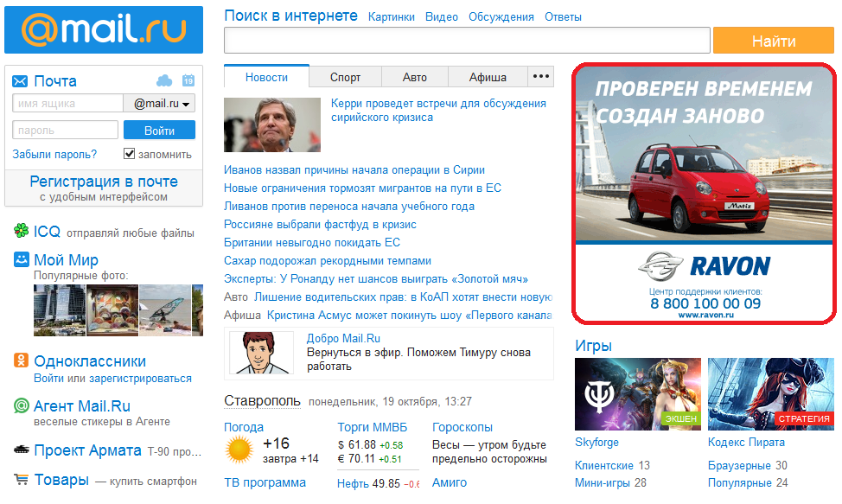Open the calendar icon beside Почта
This screenshot has height=504, width=842.
(188, 80)
